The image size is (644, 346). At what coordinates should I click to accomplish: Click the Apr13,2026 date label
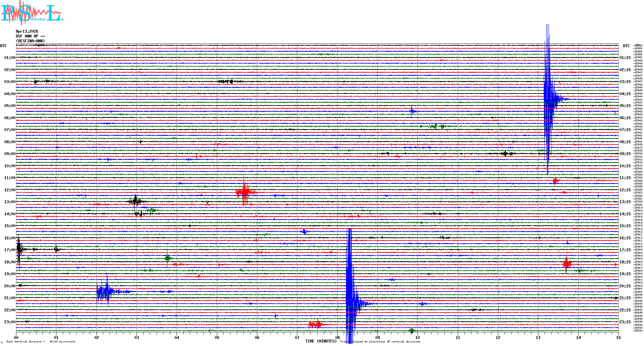coord(27,31)
